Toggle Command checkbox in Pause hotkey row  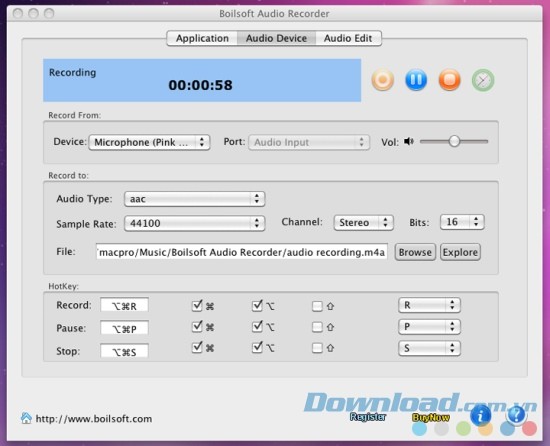tap(197, 327)
